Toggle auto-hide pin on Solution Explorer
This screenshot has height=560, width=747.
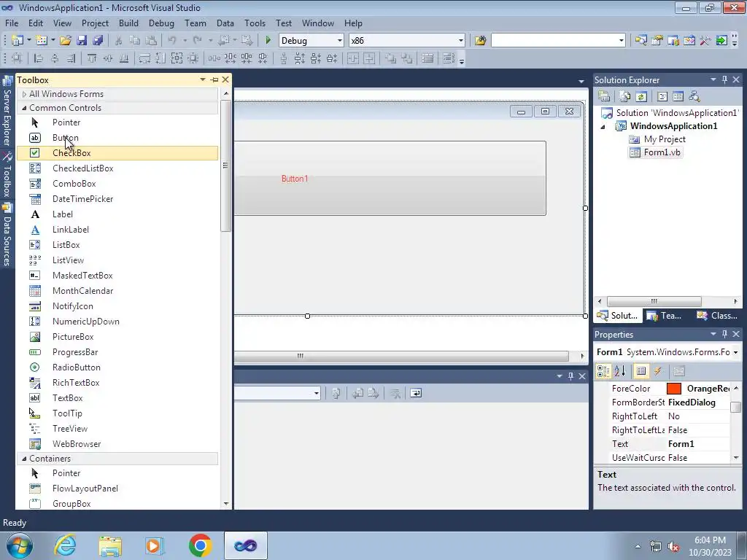pos(724,80)
